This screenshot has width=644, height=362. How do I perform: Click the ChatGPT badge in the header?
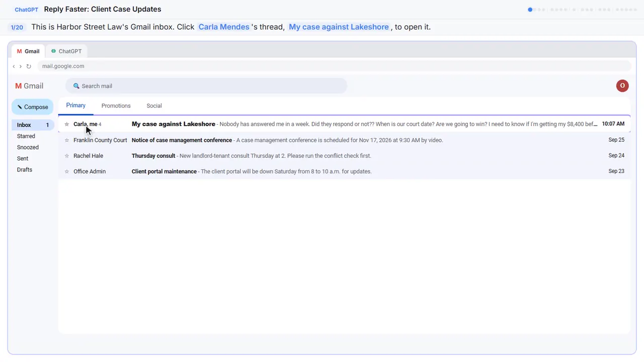click(26, 10)
